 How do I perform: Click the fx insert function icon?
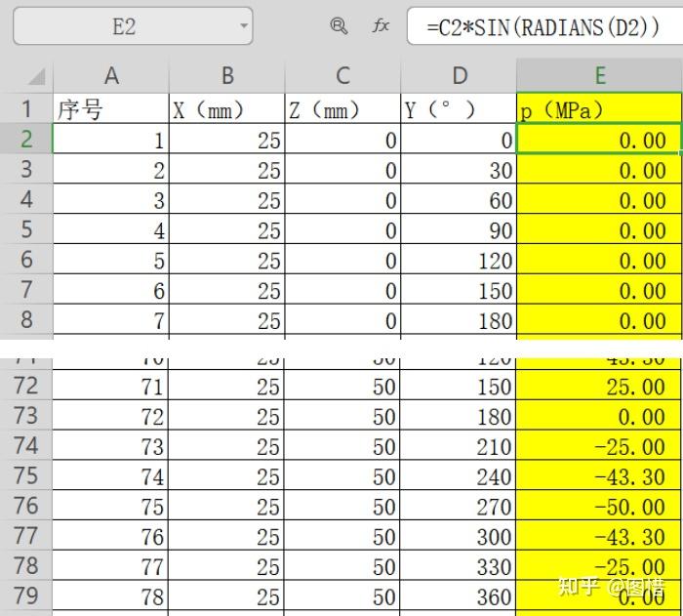pyautogui.click(x=381, y=25)
